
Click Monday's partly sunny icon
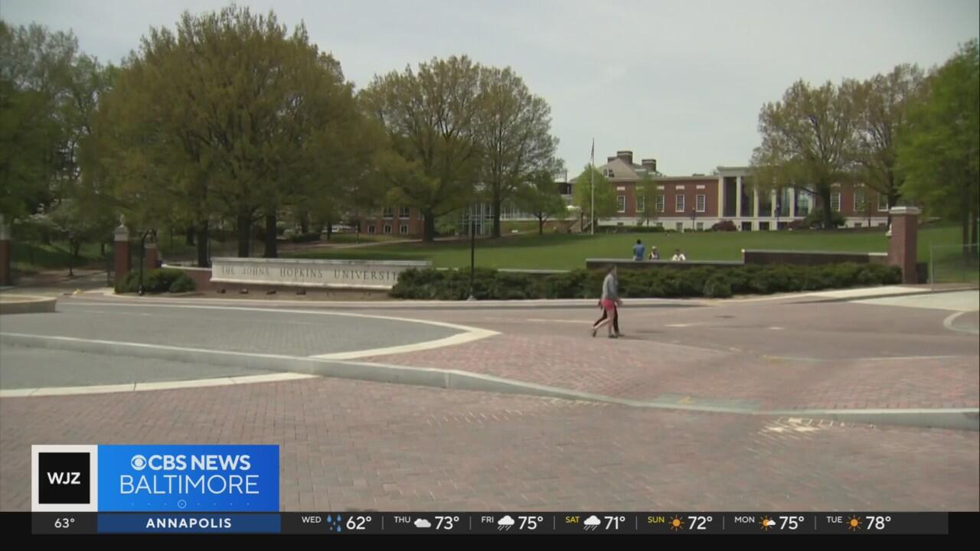[x=767, y=523]
